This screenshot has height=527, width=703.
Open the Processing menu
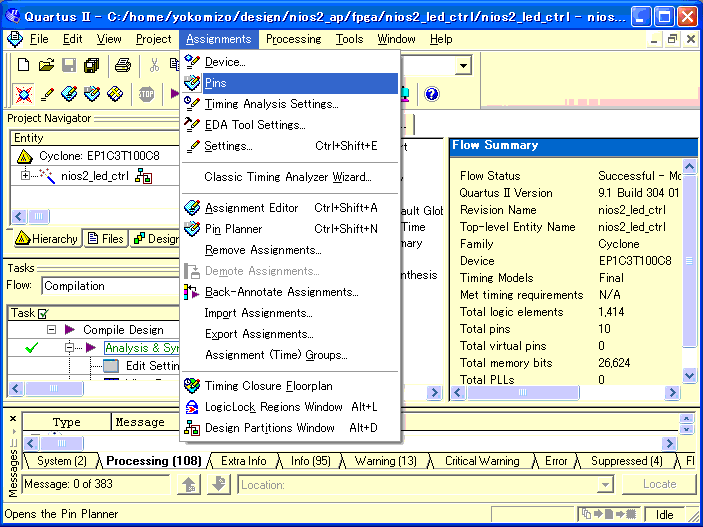pyautogui.click(x=293, y=39)
